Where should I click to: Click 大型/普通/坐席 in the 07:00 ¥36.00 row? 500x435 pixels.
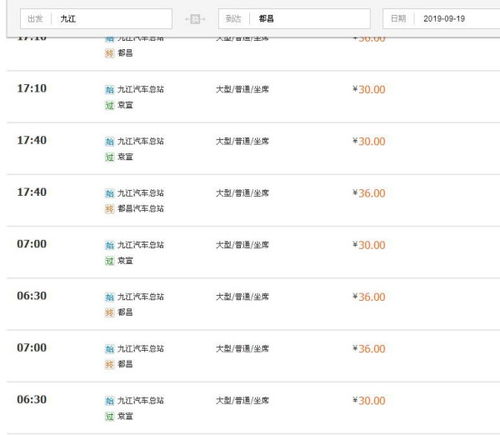(242, 349)
